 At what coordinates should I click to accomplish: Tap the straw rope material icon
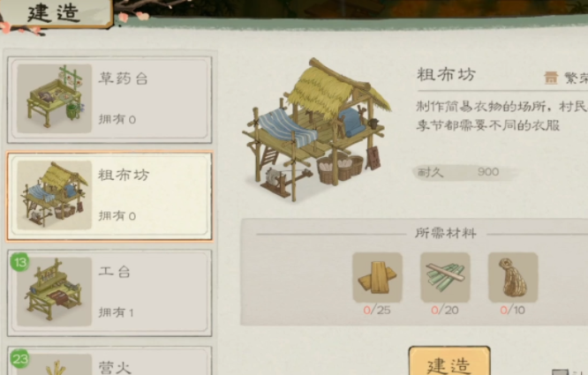513,277
